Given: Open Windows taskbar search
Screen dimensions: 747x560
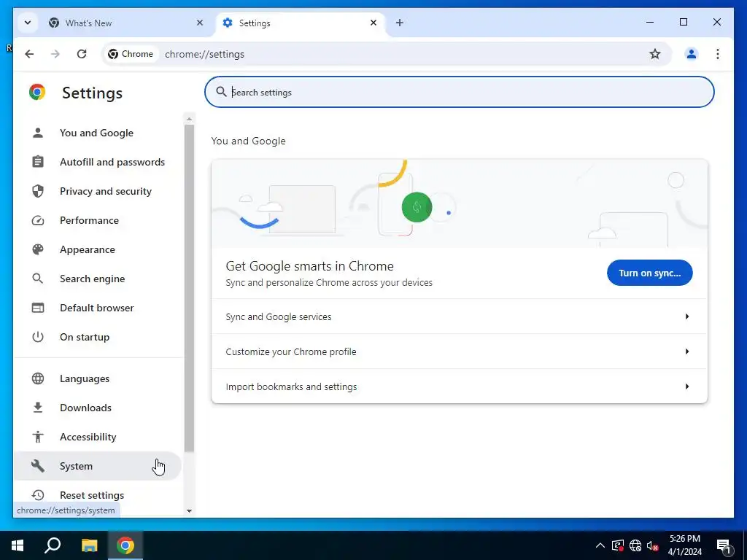Looking at the screenshot, I should (x=53, y=545).
